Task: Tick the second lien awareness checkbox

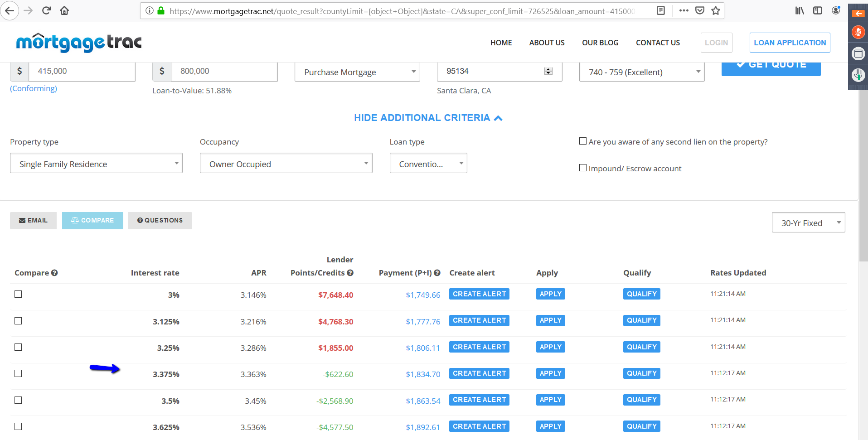Action: pos(583,141)
